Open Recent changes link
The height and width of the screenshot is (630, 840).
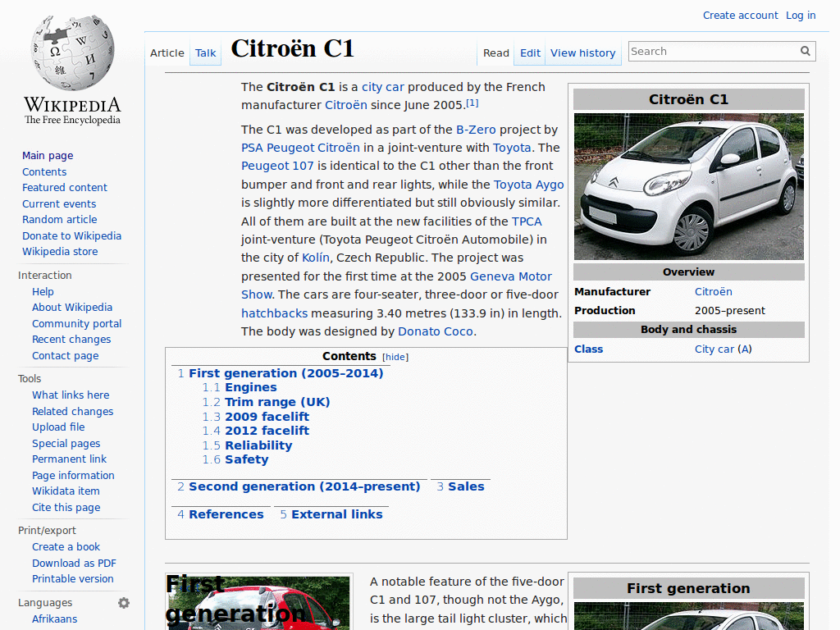tap(71, 339)
